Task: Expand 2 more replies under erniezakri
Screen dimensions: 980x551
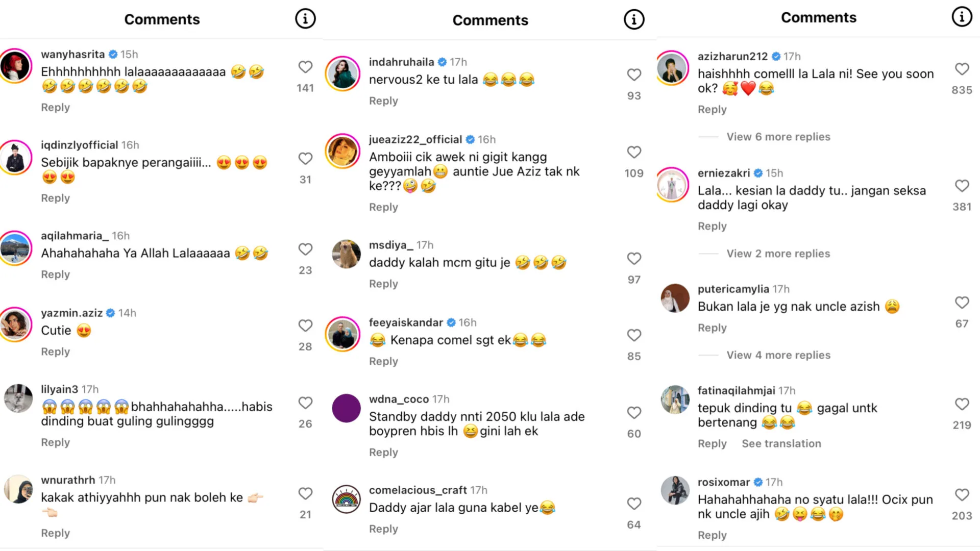Action: coord(778,254)
